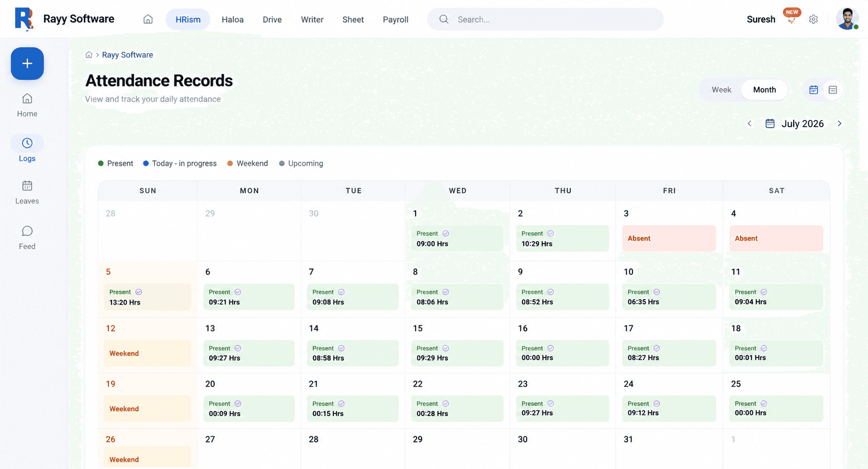Screen dimensions: 868x469
Task: Switch to list view icon
Action: (x=833, y=90)
